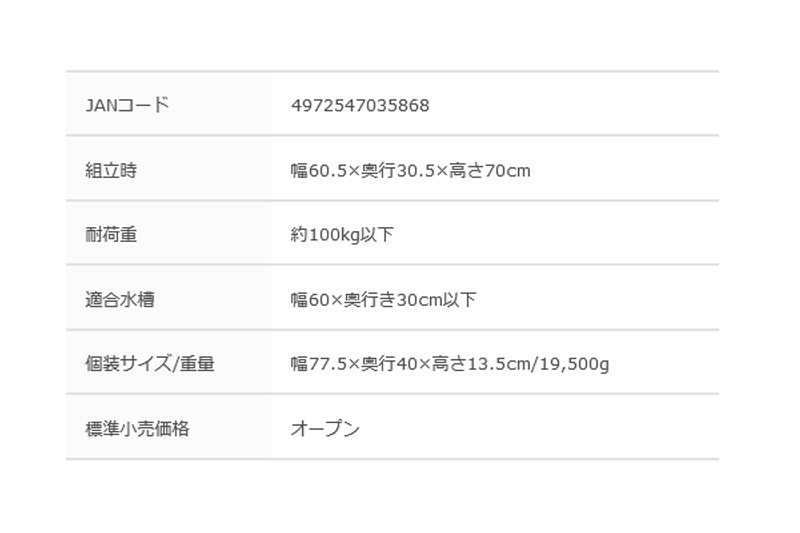800x533 pixels.
Task: Click the assembled dimensions 幅60.5×奥行30.5×高さ70cm
Action: pos(411,170)
